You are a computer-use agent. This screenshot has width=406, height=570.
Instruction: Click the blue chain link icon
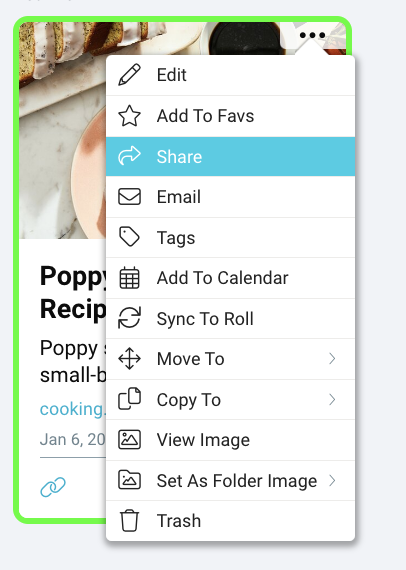tap(53, 487)
